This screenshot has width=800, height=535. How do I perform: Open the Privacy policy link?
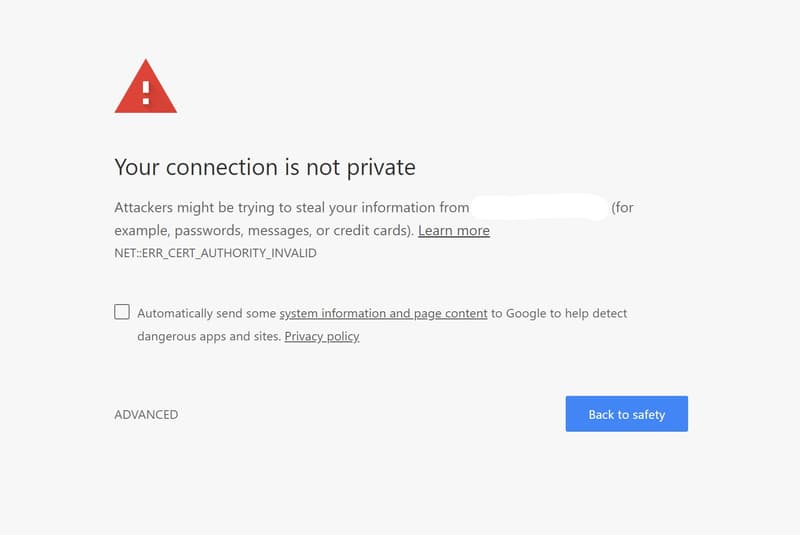tap(322, 336)
